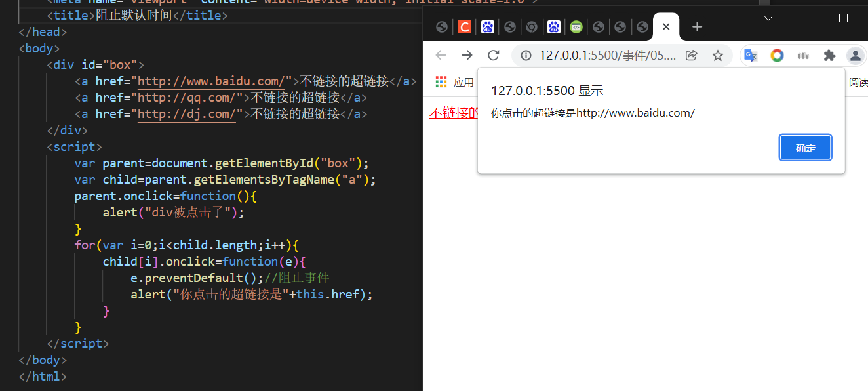Reload the current page
This screenshot has width=868, height=391.
tap(494, 55)
